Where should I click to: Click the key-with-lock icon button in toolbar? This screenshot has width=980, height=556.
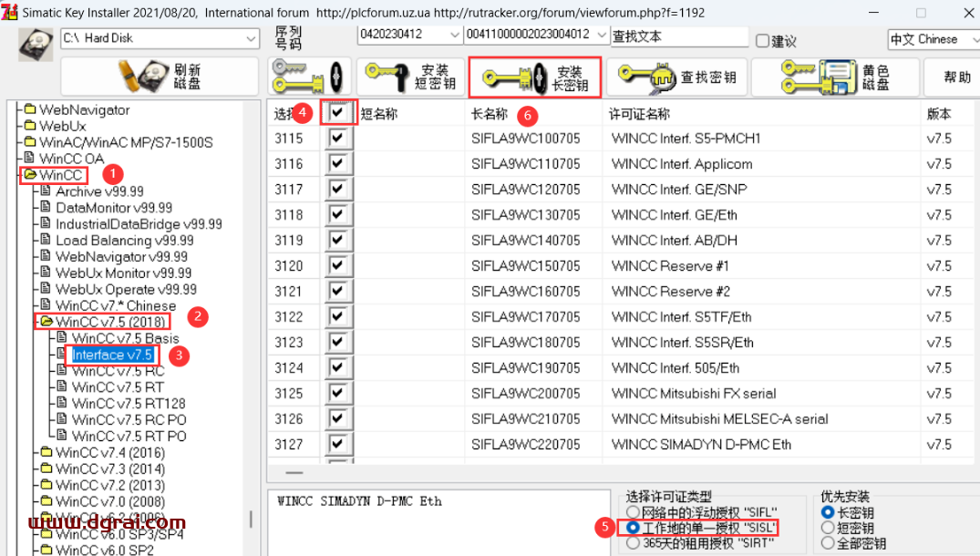click(308, 77)
